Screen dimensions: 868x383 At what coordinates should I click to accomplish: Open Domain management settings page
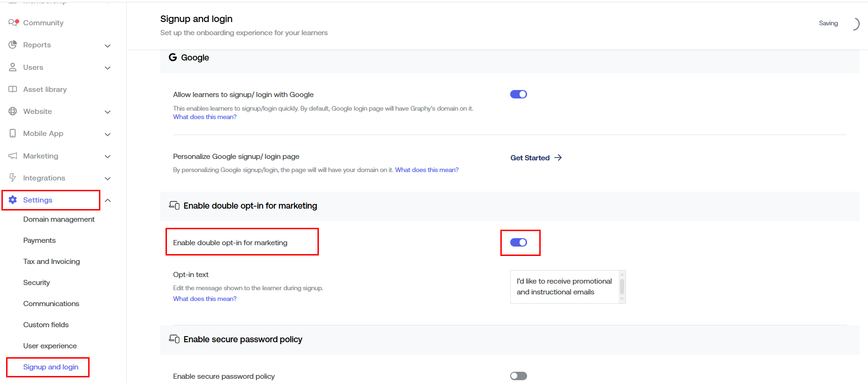tap(59, 219)
